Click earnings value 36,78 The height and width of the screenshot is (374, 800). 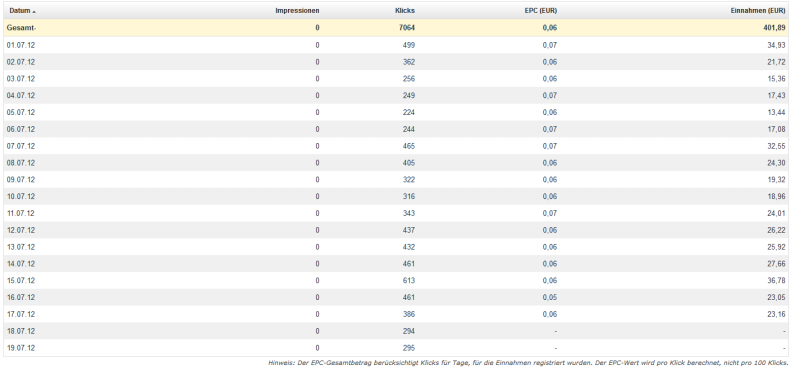[776, 281]
